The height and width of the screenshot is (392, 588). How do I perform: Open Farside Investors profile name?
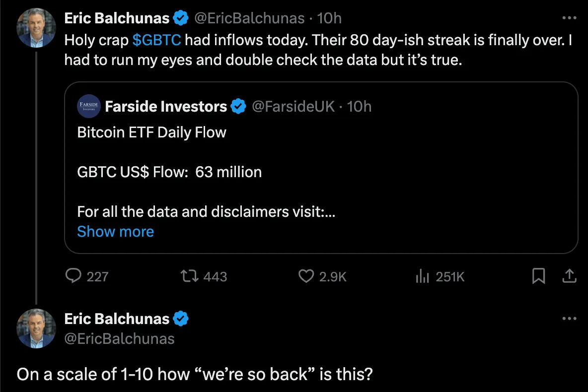pyautogui.click(x=166, y=106)
